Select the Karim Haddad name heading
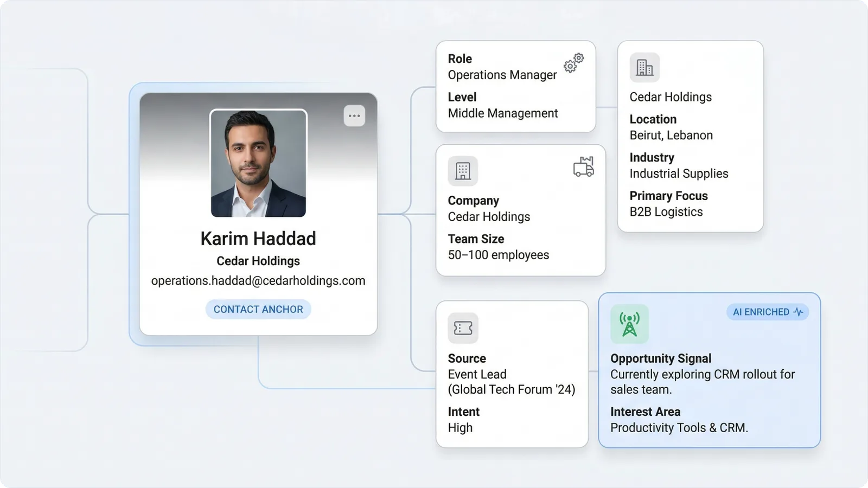The height and width of the screenshot is (488, 868). 258,239
